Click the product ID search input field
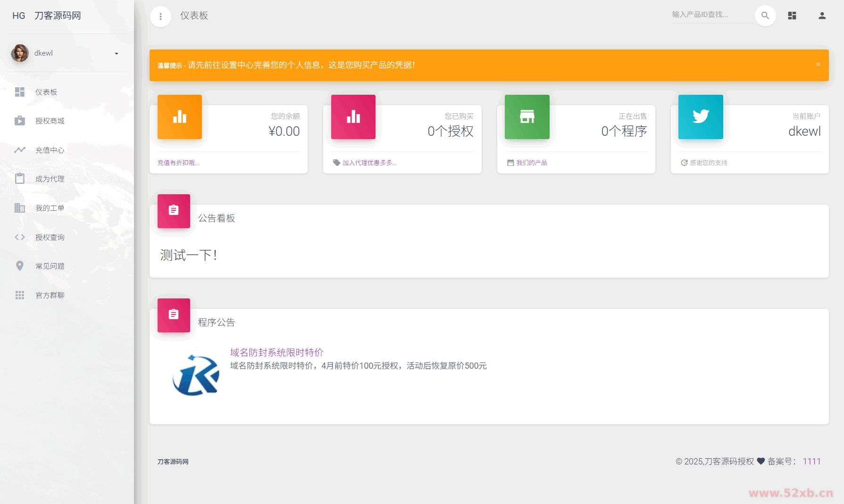 pyautogui.click(x=711, y=15)
